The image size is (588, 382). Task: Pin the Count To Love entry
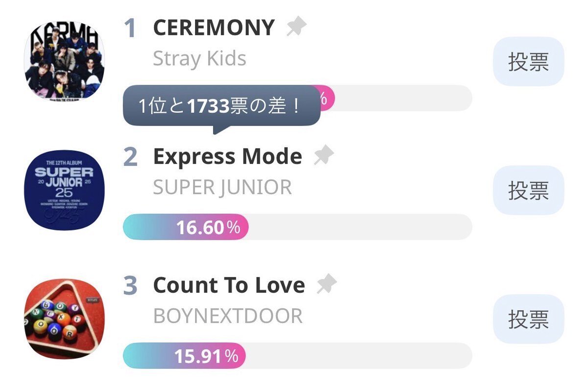coord(327,284)
